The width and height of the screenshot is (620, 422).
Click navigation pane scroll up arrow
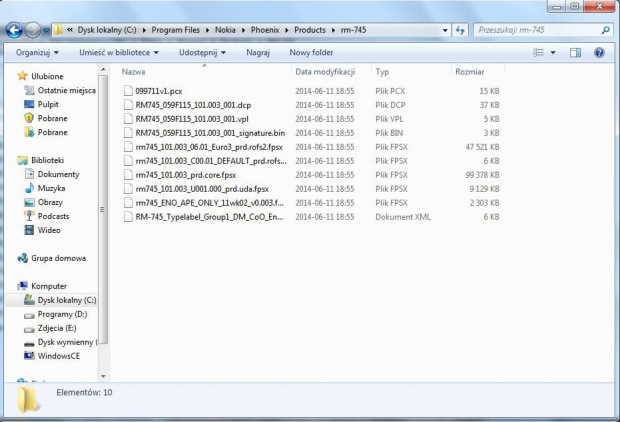pyautogui.click(x=103, y=70)
